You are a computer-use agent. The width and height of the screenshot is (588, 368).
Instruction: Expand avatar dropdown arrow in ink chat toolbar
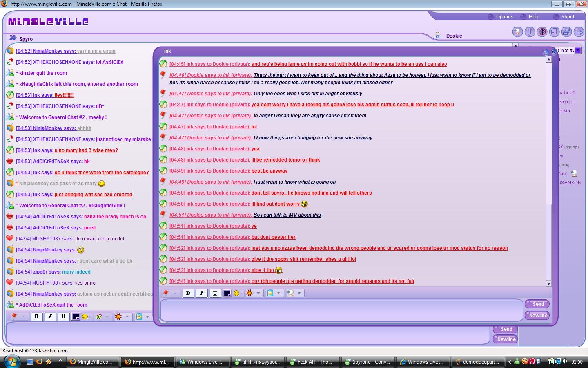point(175,293)
